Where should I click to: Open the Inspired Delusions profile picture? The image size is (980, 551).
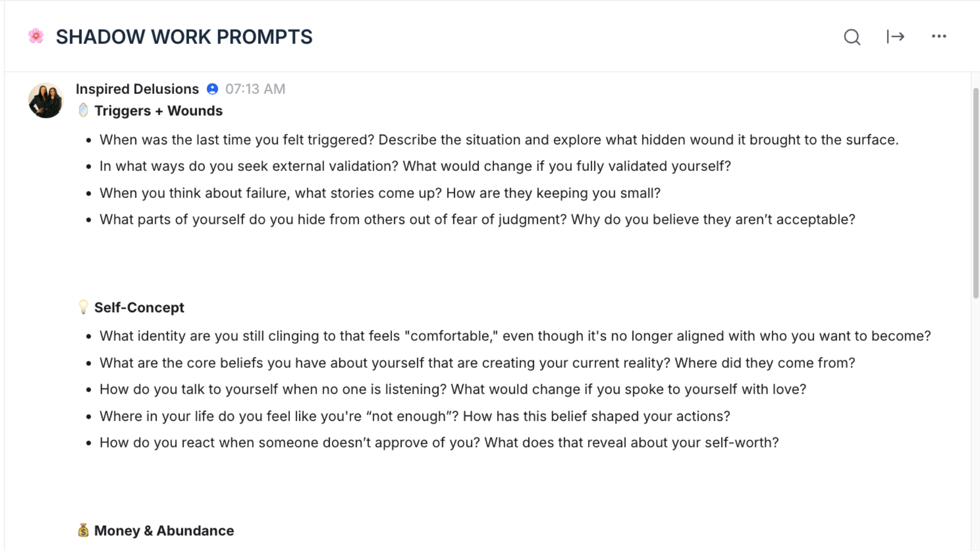tap(46, 101)
